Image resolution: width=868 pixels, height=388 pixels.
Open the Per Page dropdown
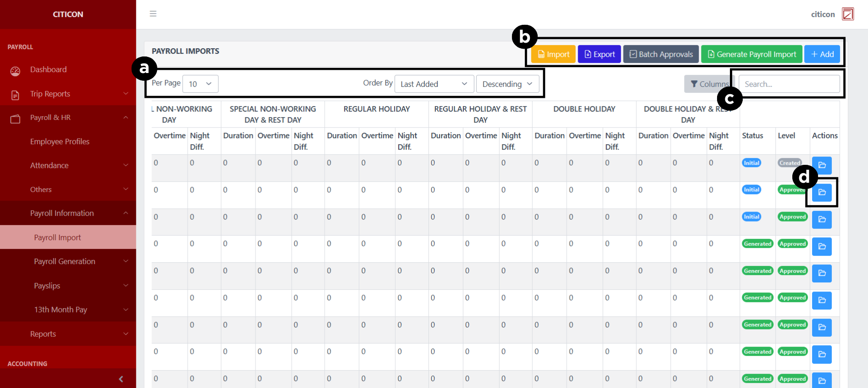point(200,84)
